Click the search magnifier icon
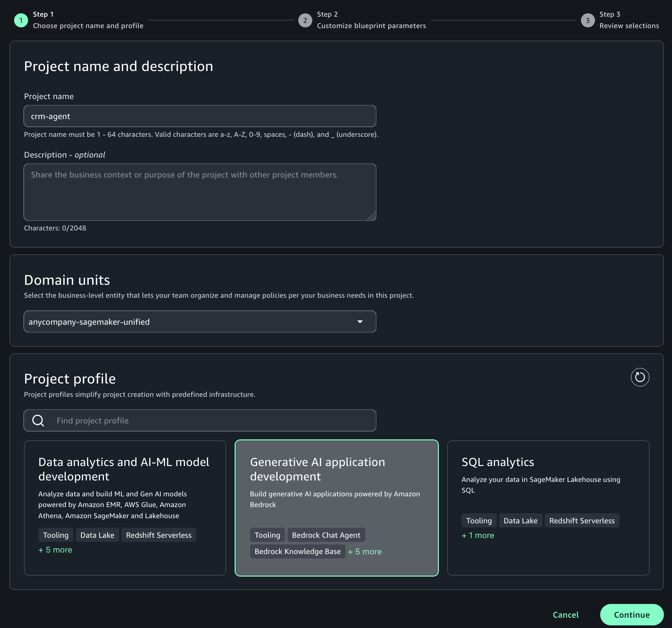The image size is (672, 628). pyautogui.click(x=38, y=421)
